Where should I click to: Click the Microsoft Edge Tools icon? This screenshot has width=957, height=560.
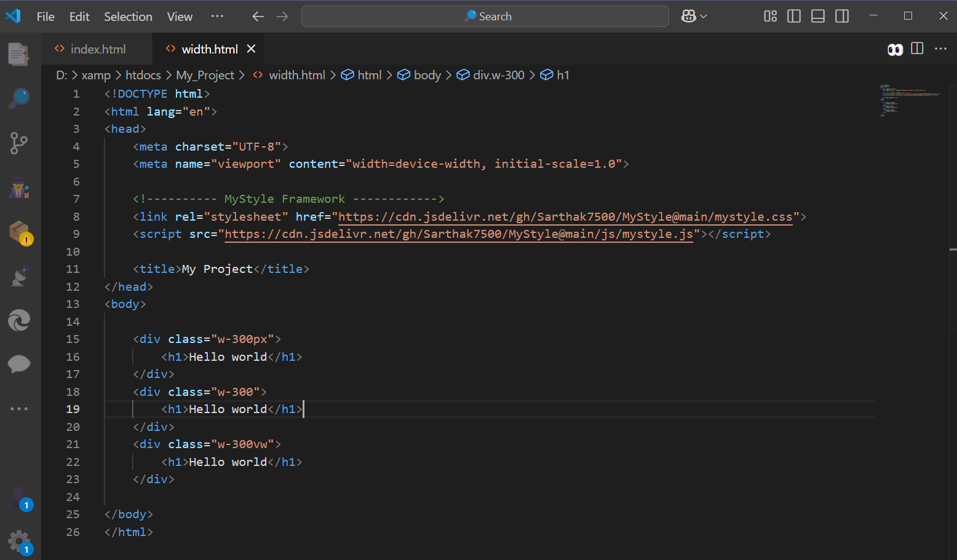[19, 320]
